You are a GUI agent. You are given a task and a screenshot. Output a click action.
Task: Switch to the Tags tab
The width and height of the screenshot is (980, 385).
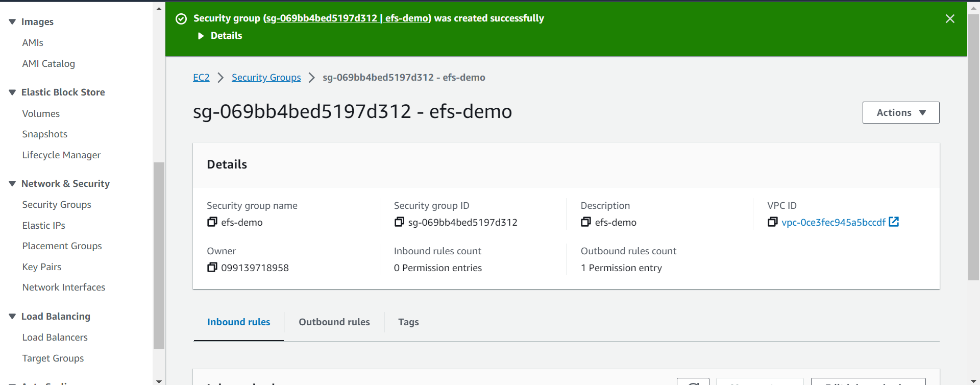click(408, 322)
